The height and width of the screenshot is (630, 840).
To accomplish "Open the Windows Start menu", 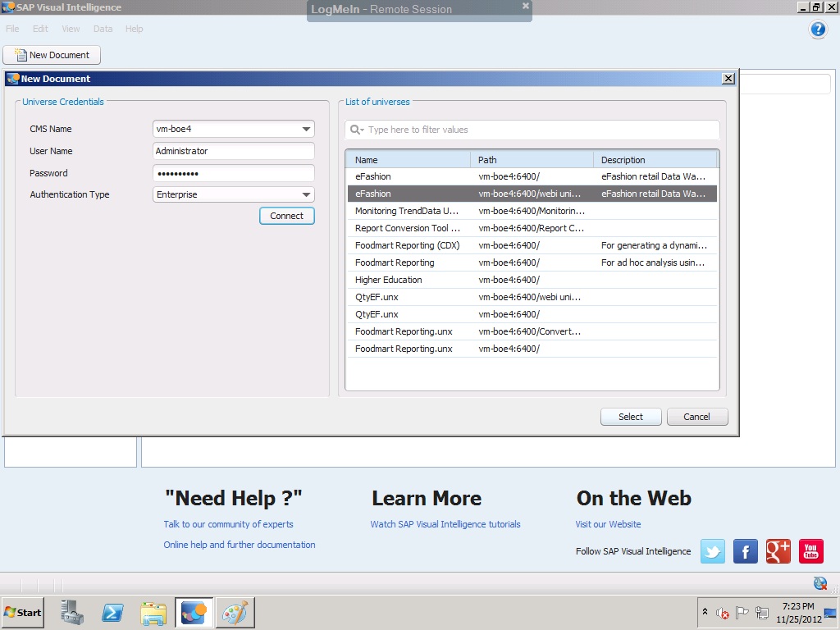I will click(x=22, y=612).
